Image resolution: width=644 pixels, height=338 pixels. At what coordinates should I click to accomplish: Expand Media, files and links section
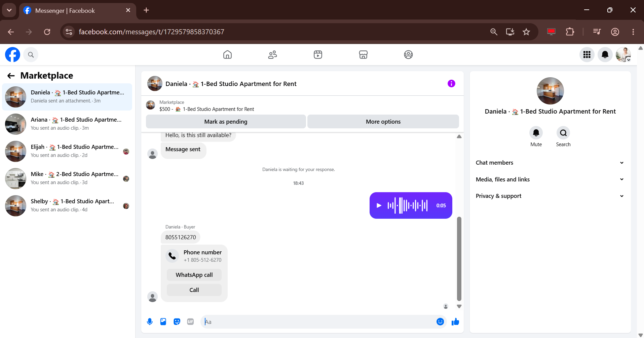tap(550, 179)
